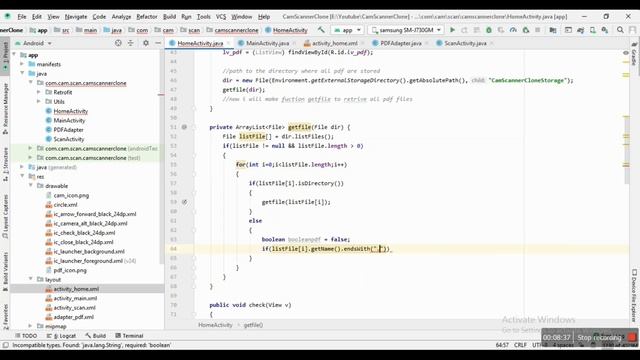Click status bar tool window toggle icon
This screenshot has height=360, width=640.
tap(5, 345)
